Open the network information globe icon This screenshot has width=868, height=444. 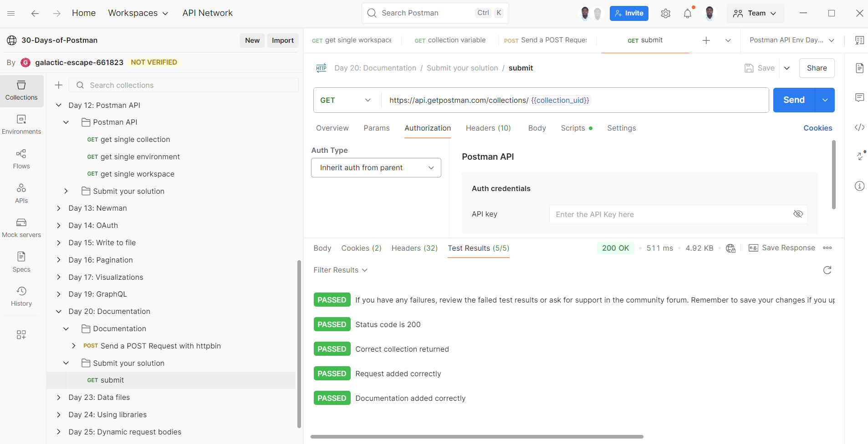point(731,248)
